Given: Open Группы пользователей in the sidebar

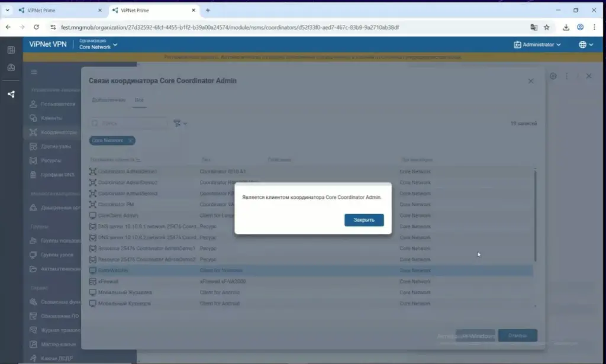Looking at the screenshot, I should click(x=55, y=241).
